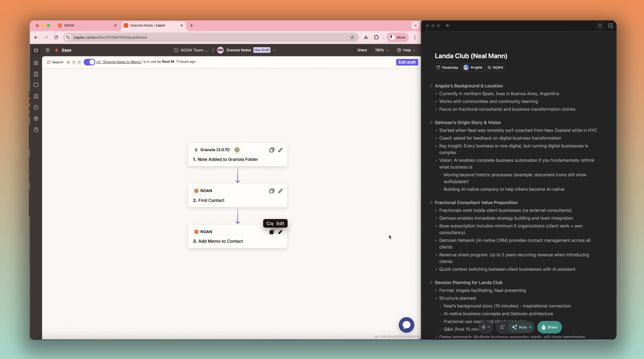Select Note Added to Granola Folder step
This screenshot has height=359, width=644.
click(x=238, y=154)
